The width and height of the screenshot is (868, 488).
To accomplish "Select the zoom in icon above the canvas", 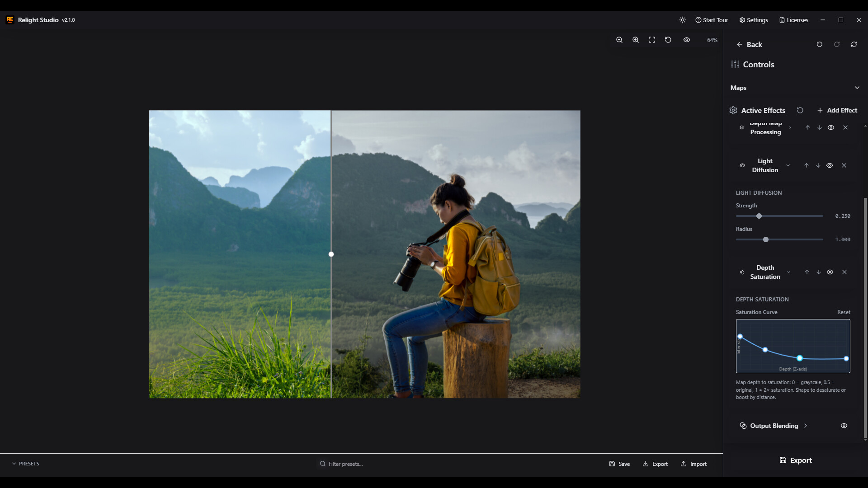I will [x=635, y=40].
